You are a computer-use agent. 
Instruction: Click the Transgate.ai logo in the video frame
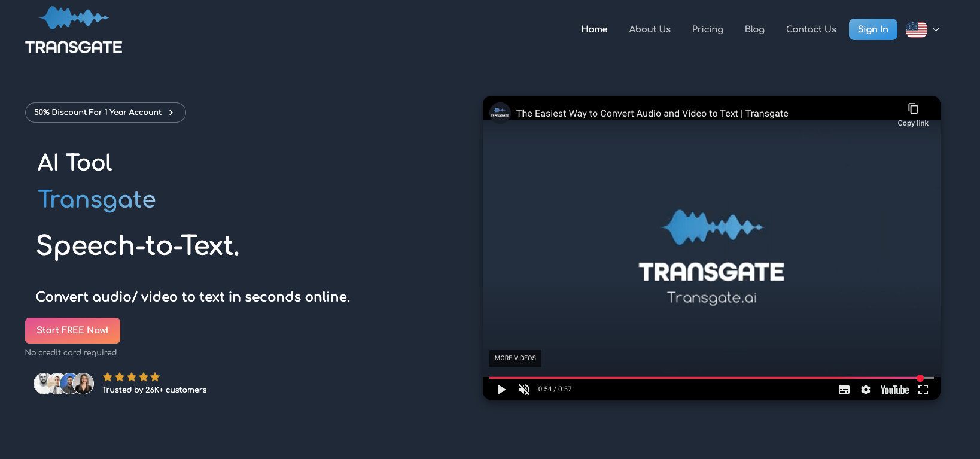[711, 257]
